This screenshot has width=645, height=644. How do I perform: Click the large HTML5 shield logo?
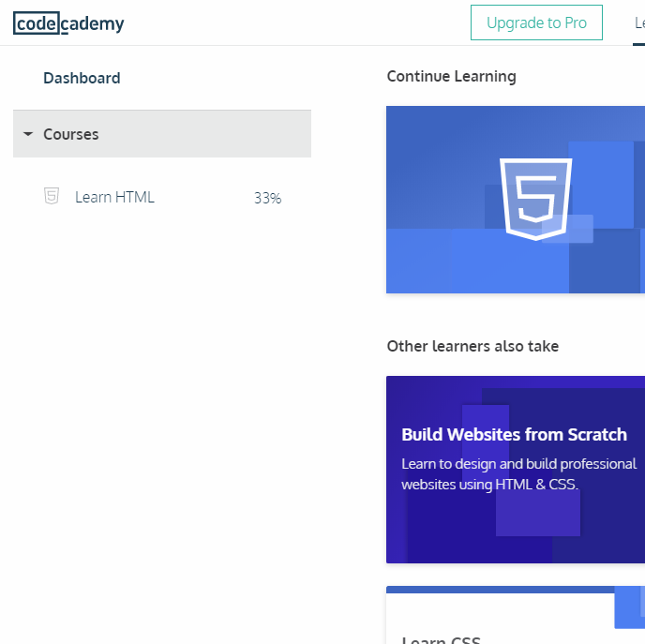535,199
